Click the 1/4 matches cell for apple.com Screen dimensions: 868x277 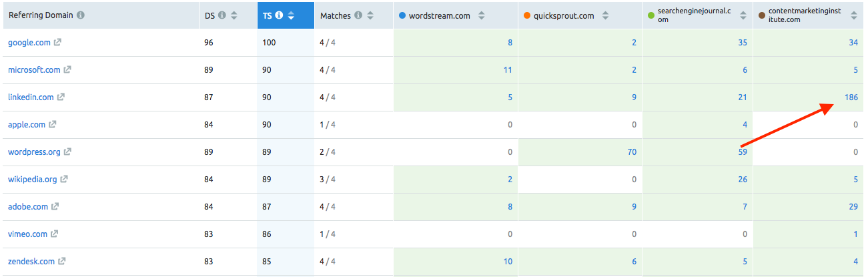[328, 125]
